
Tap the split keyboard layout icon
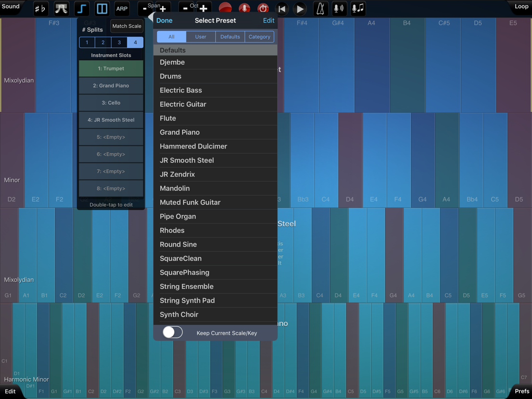coord(102,9)
